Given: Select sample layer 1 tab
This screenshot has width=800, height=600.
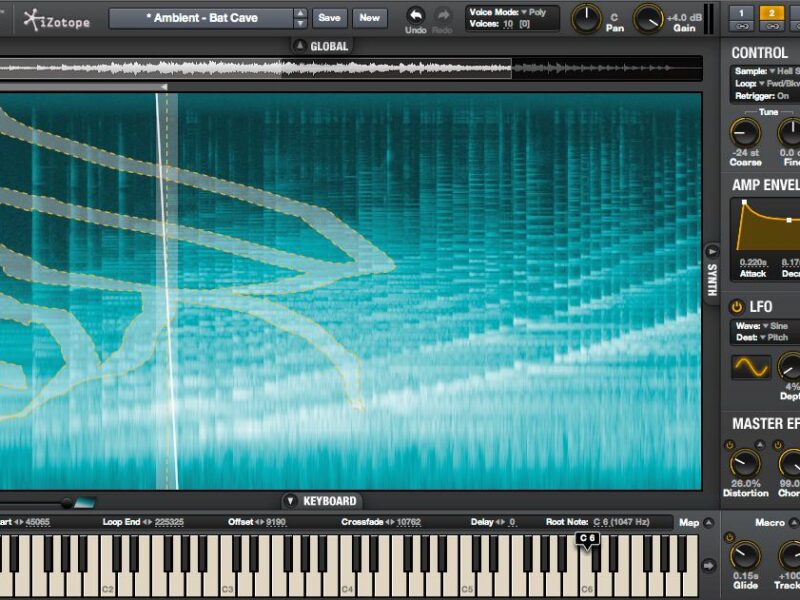Looking at the screenshot, I should tap(741, 14).
